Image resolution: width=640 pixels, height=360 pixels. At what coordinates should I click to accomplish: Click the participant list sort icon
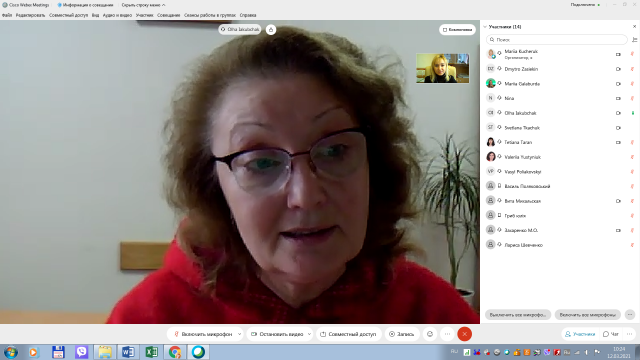634,40
